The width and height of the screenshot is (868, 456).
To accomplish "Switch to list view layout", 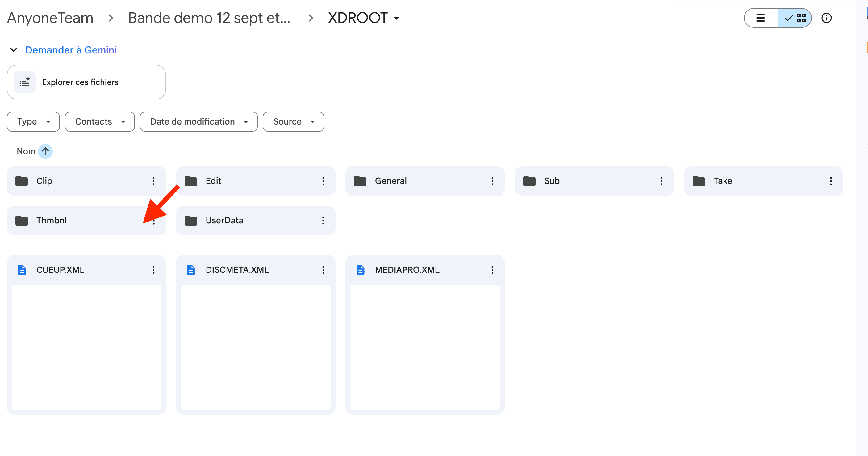I will tap(760, 18).
